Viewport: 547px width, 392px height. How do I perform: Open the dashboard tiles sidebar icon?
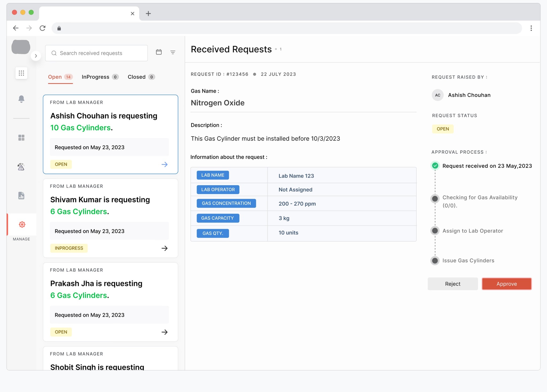click(x=21, y=138)
